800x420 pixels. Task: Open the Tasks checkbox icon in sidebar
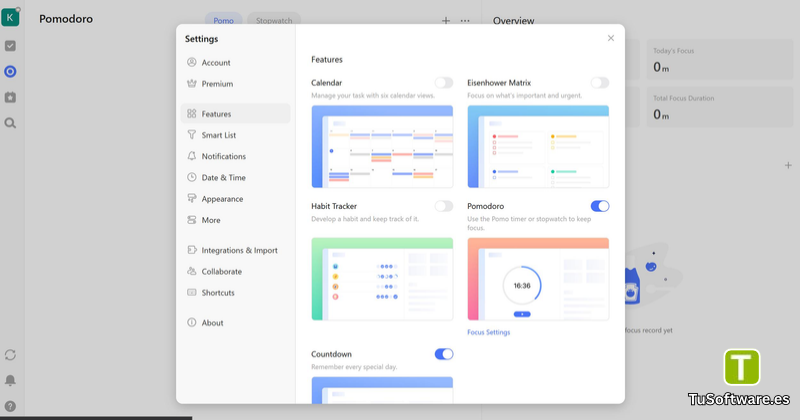[10, 46]
